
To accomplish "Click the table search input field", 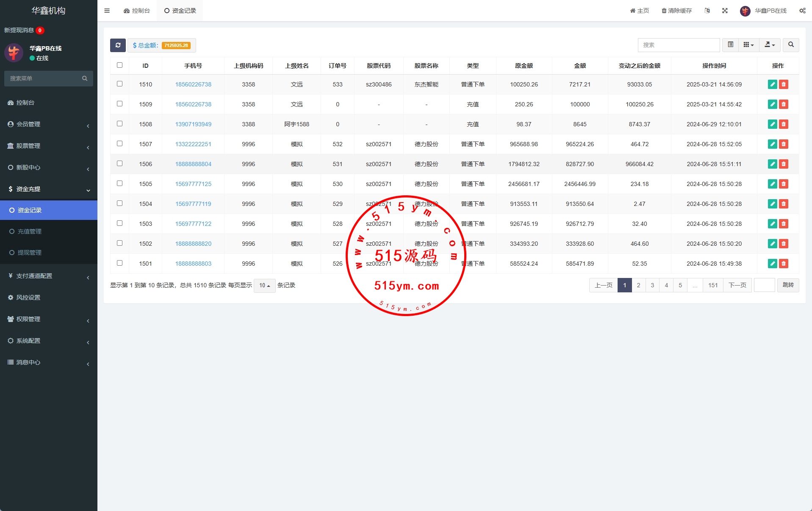I will (678, 45).
